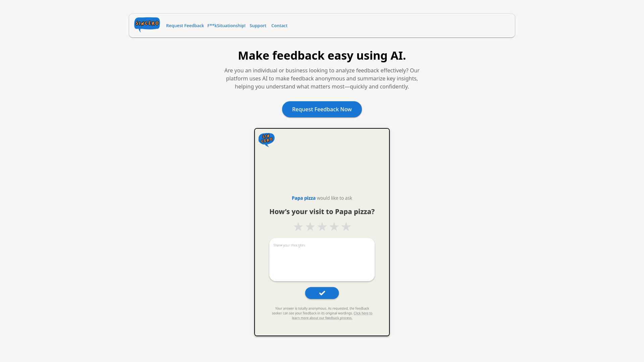Select the third star rating
Image resolution: width=644 pixels, height=362 pixels.
tap(322, 227)
